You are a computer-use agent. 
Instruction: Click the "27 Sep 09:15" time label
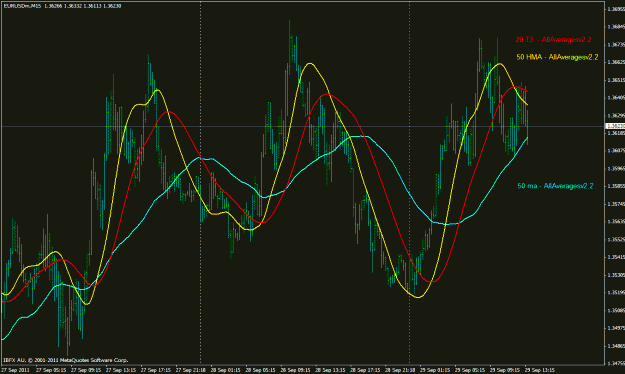point(86,370)
